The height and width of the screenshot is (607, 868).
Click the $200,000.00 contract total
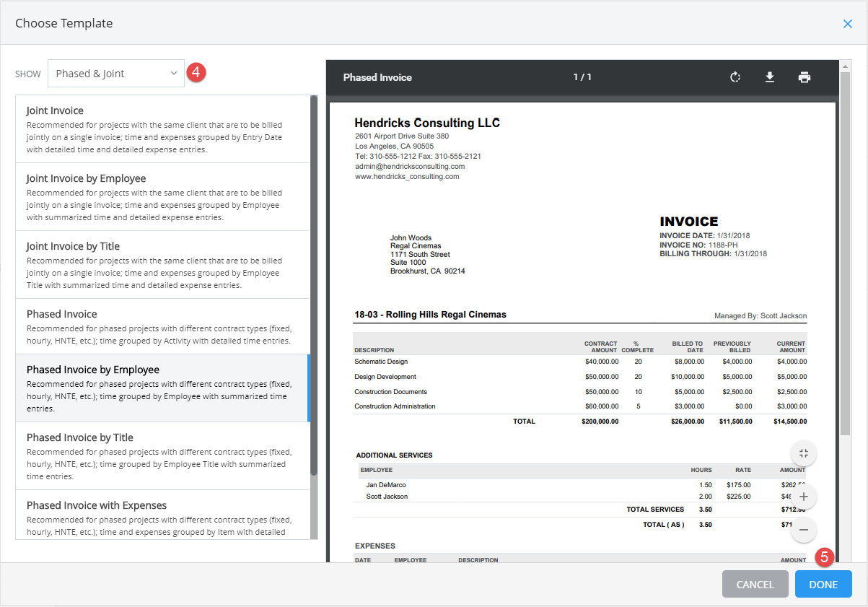[x=600, y=422]
